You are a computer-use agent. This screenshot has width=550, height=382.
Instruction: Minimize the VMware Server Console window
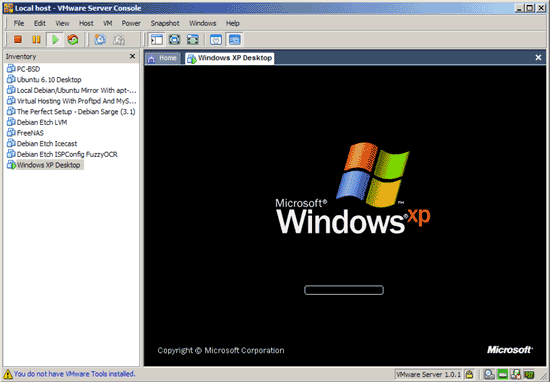coord(519,8)
